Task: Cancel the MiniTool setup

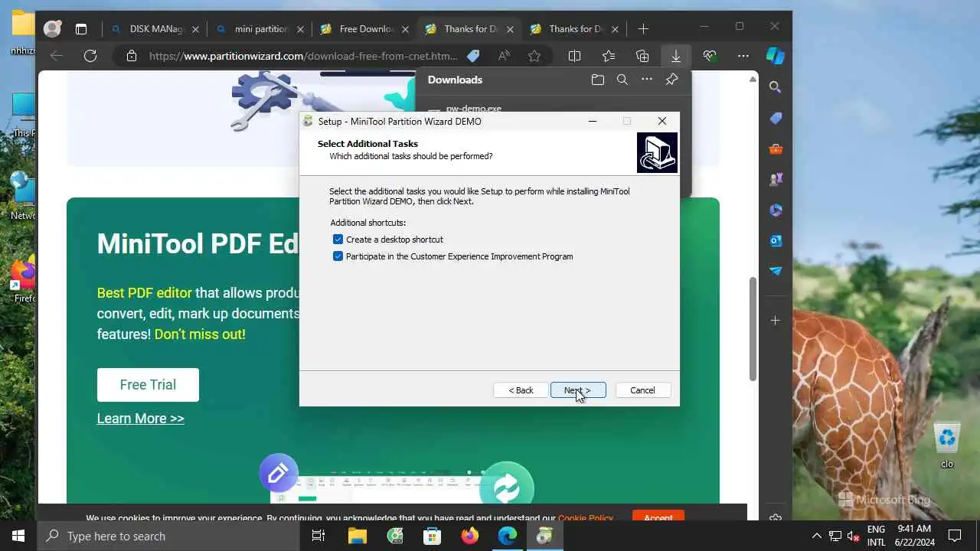Action: click(642, 390)
